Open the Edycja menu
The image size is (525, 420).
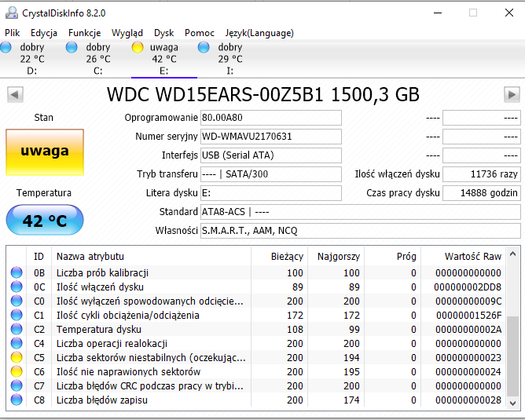[x=44, y=33]
